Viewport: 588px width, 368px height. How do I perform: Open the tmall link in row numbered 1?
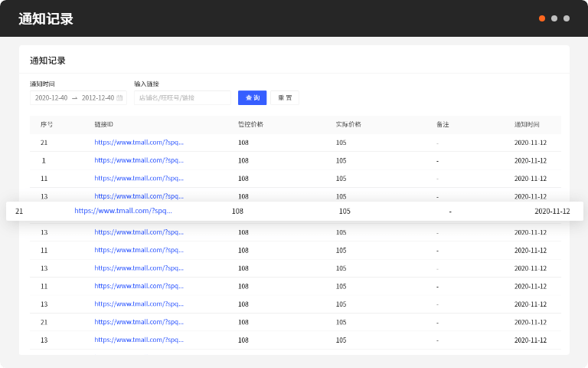pos(139,160)
